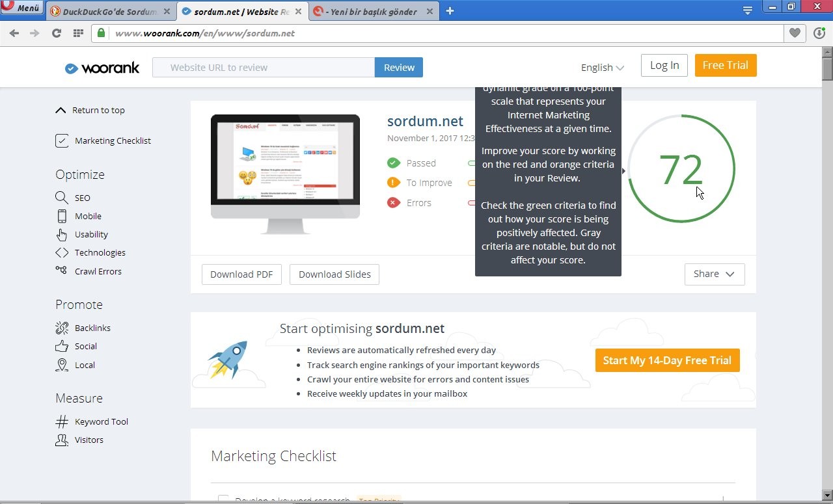This screenshot has height=504, width=833.
Task: Click the Crawl Errors icon
Action: [61, 271]
